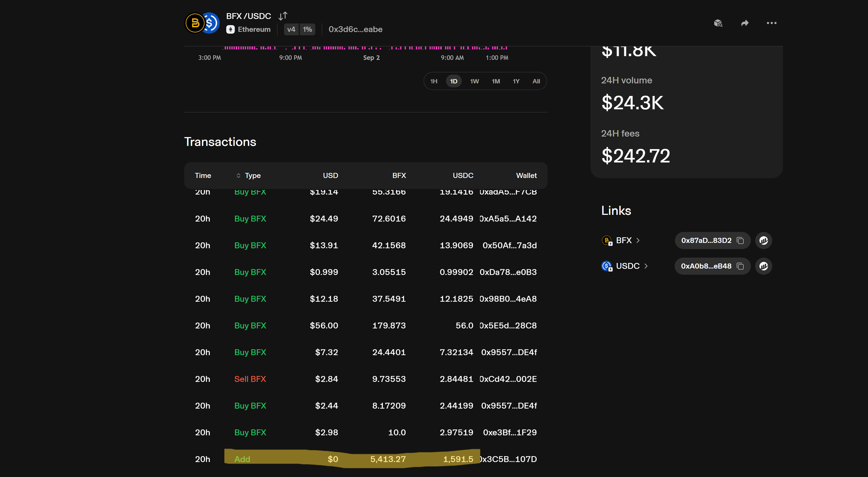Switch chart to the 1Y timeframe
The width and height of the screenshot is (868, 477).
click(516, 81)
